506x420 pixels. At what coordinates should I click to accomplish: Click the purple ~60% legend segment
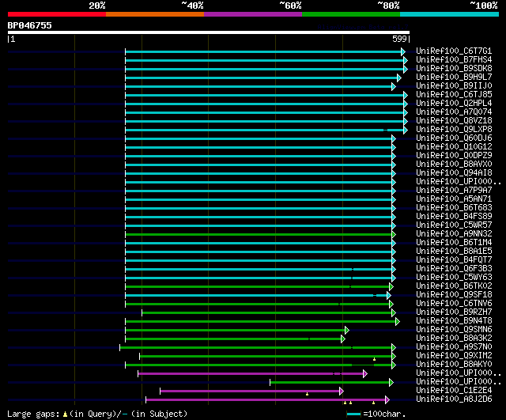click(253, 14)
